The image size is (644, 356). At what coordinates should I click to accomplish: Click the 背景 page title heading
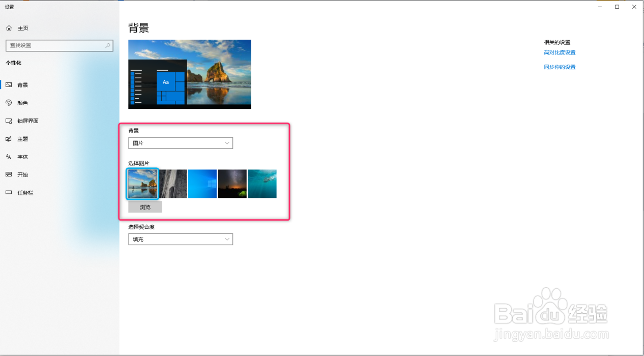(138, 28)
